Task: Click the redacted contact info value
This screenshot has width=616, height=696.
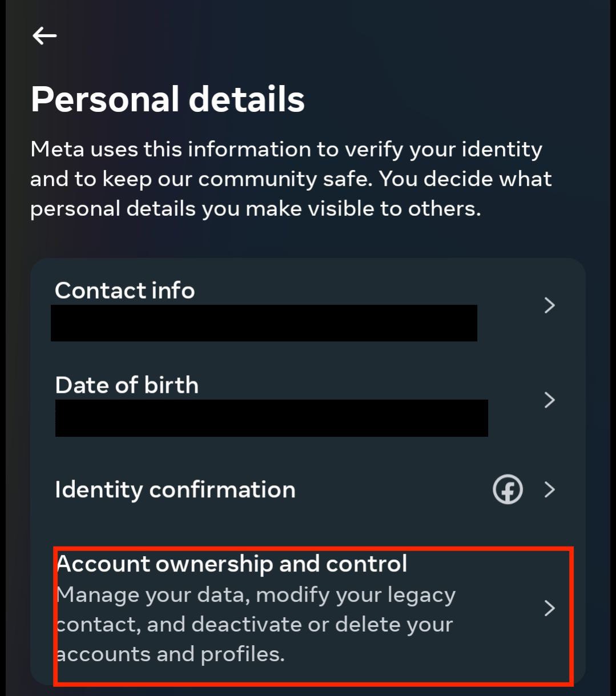Action: pos(264,323)
